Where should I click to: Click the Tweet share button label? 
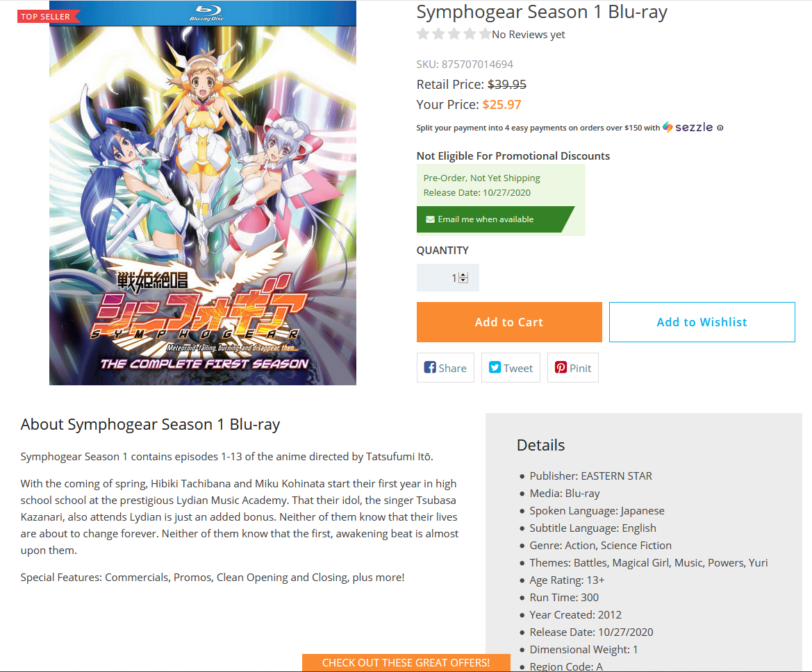click(518, 368)
